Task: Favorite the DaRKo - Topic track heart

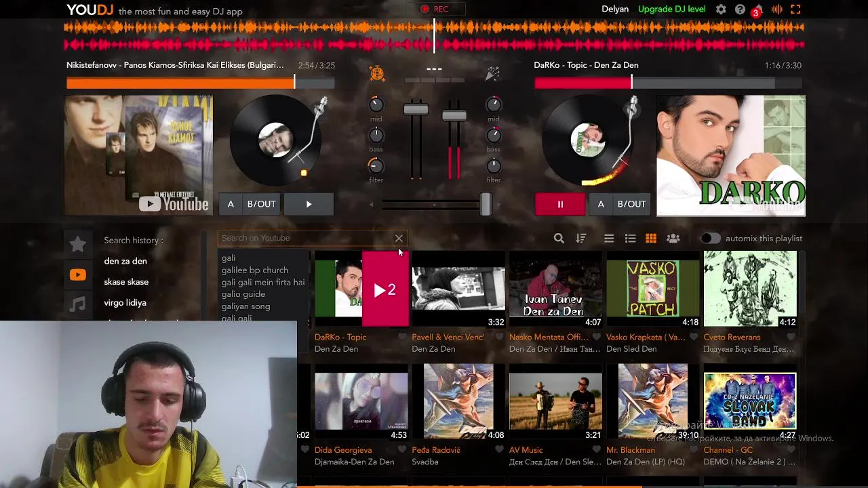Action: [x=402, y=337]
